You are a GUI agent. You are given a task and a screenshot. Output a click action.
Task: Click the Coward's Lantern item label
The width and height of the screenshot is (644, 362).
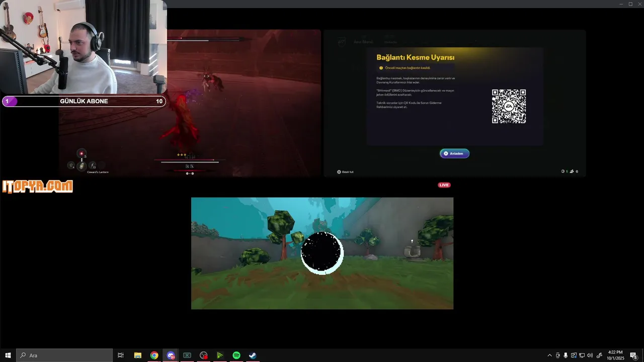[x=98, y=172]
